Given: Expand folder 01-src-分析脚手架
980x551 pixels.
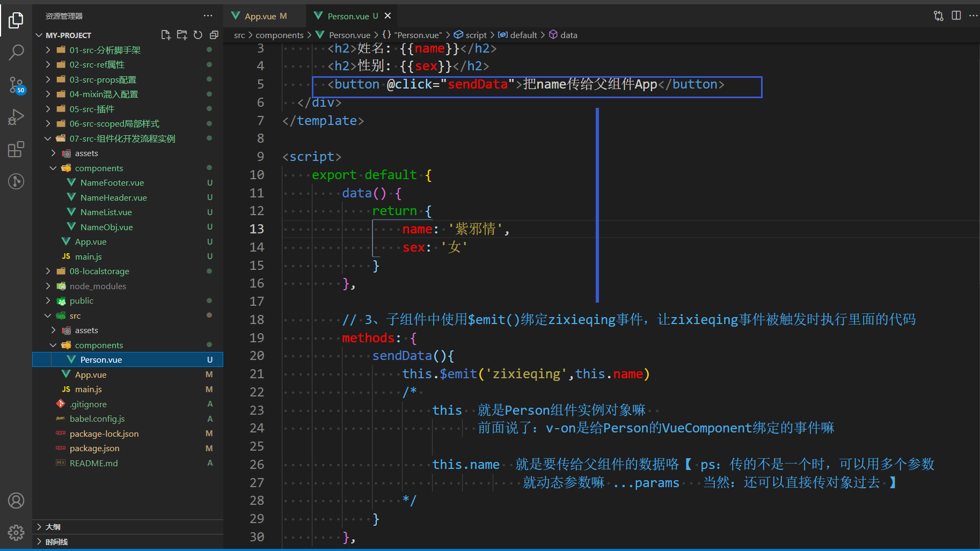Looking at the screenshot, I should click(x=128, y=50).
